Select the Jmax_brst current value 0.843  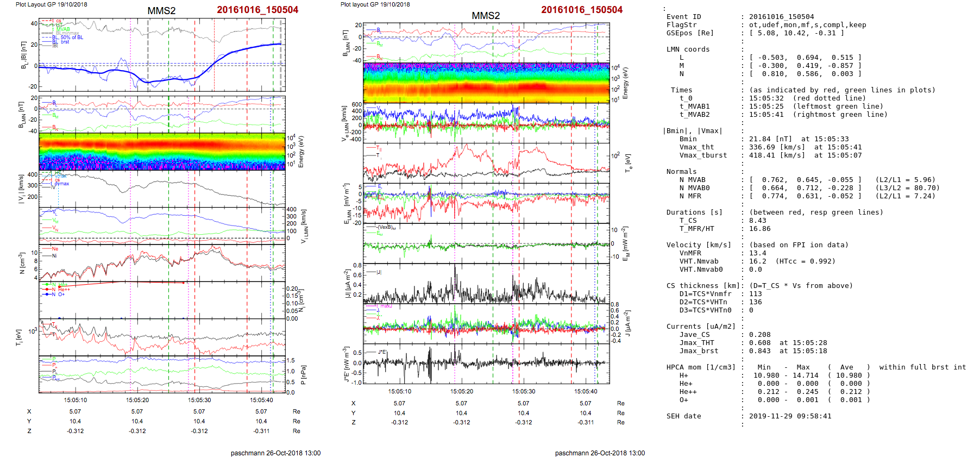coord(759,351)
